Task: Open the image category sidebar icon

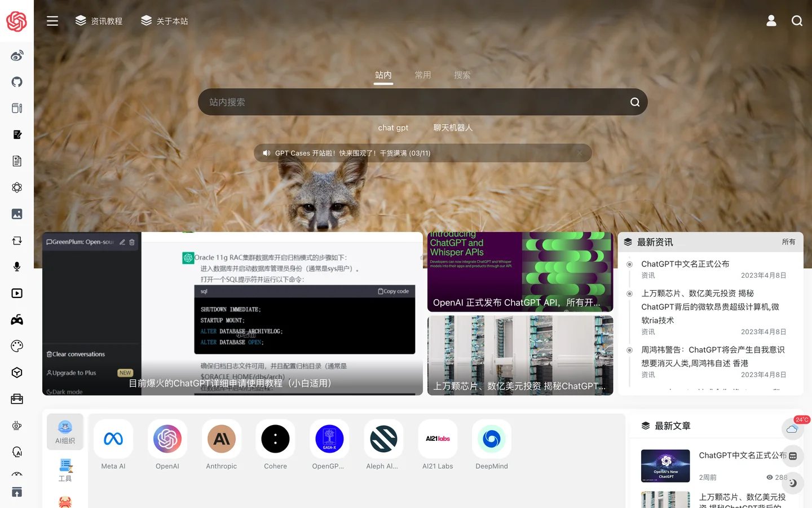Action: [17, 214]
